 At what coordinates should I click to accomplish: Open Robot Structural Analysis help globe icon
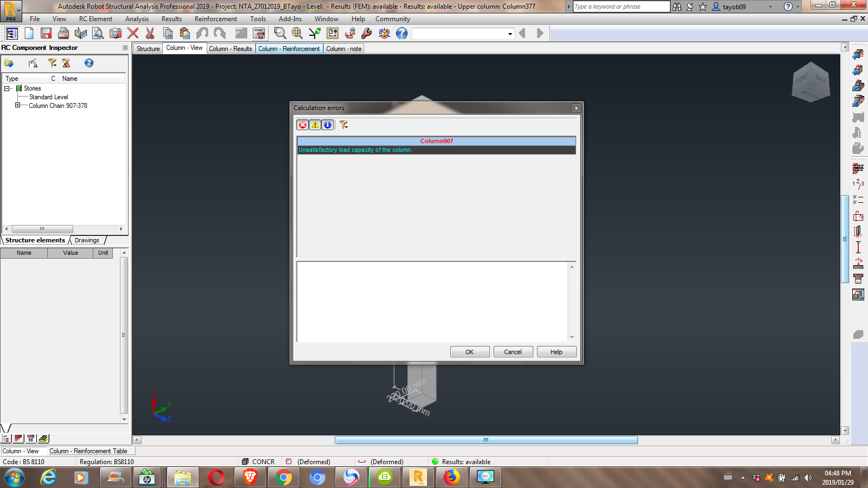(401, 33)
